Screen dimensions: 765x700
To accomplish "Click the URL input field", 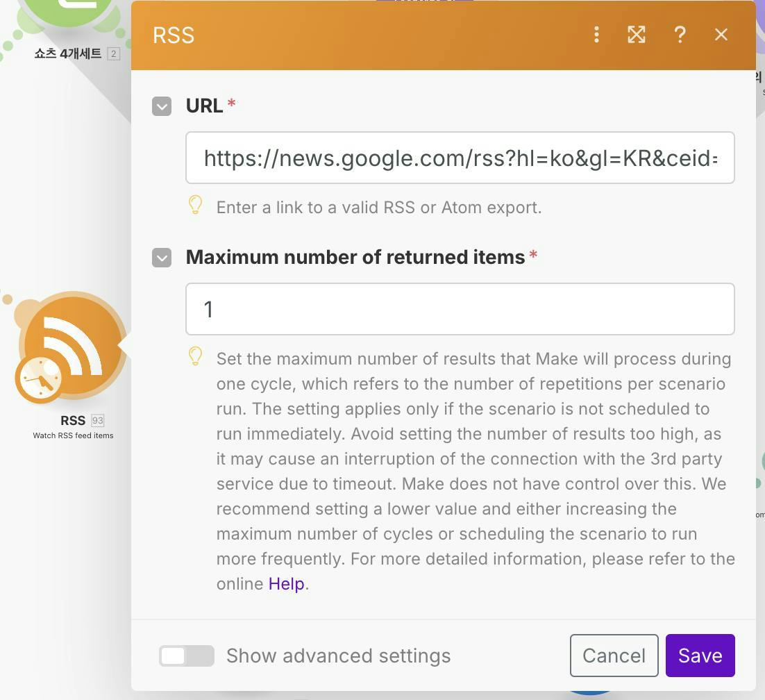I will 460,158.
